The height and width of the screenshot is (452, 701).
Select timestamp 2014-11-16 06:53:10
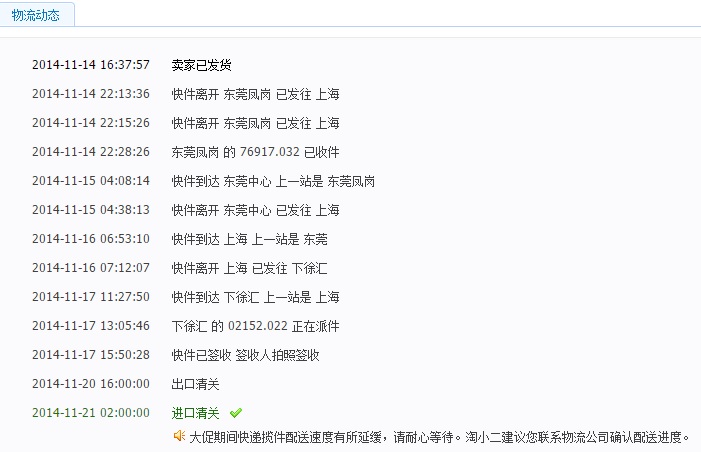tap(91, 239)
